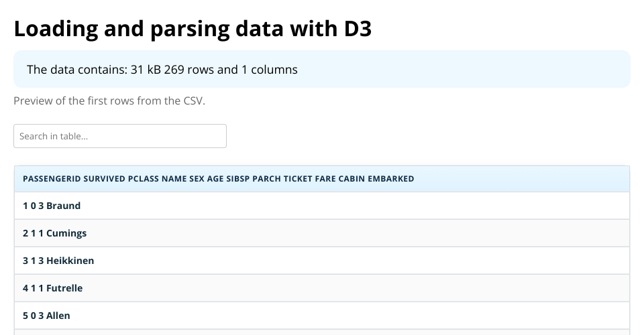This screenshot has height=335, width=644.
Task: Click the Cumings passenger row
Action: tap(322, 233)
